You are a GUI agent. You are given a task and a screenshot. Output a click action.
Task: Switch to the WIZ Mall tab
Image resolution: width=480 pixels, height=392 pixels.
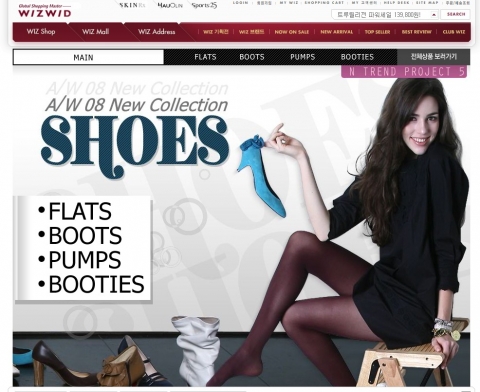tap(96, 32)
